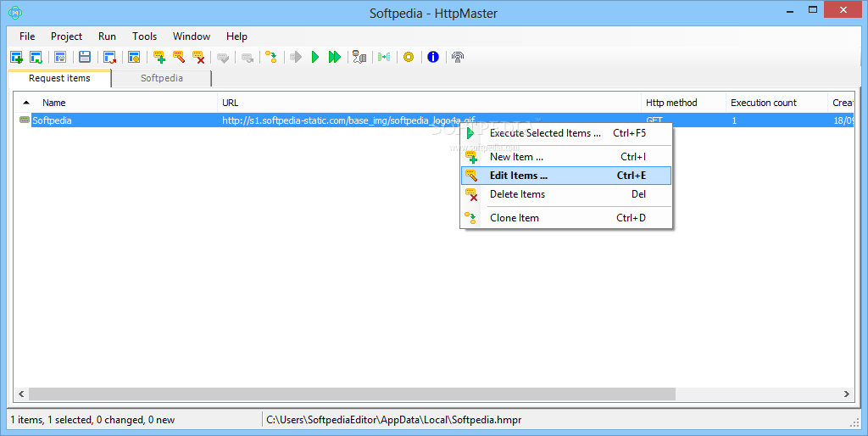Choose Edit Items in context menu

(x=565, y=176)
